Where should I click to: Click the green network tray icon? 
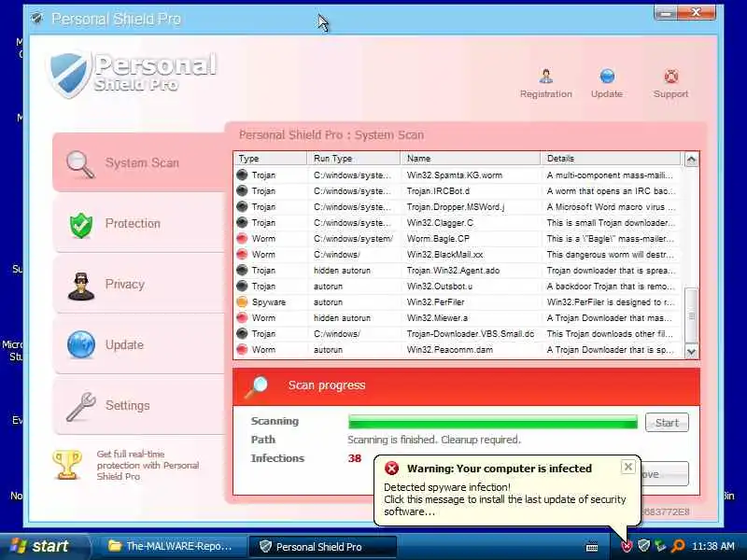660,546
